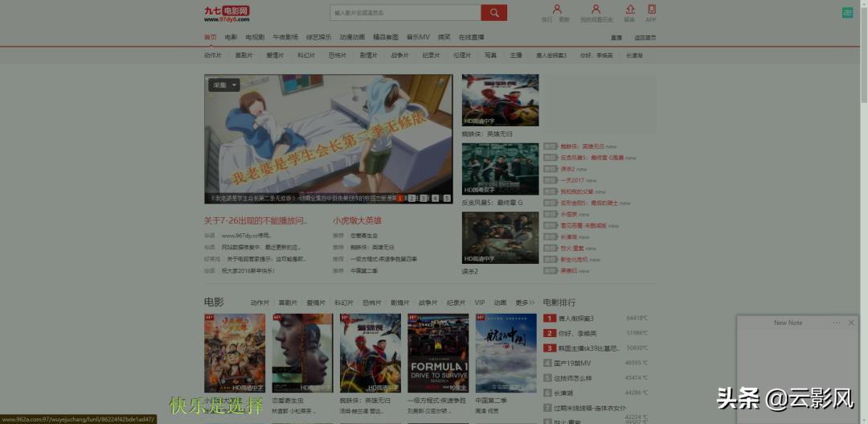Open the 关于7-26出现的不能播放问.. headline
The height and width of the screenshot is (424, 868).
256,220
